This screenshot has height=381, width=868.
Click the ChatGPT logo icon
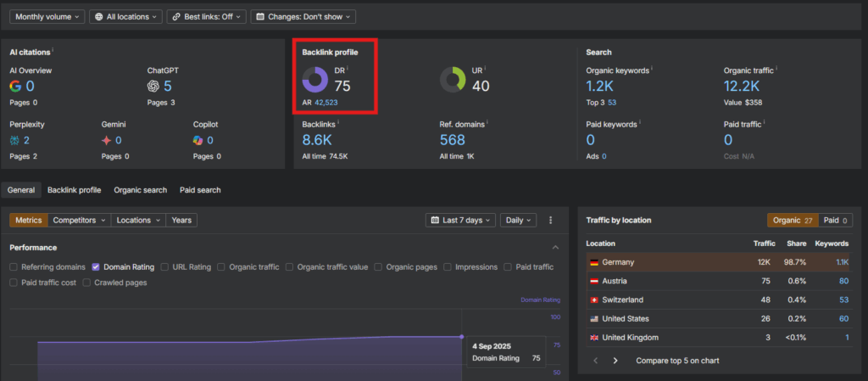pyautogui.click(x=153, y=87)
